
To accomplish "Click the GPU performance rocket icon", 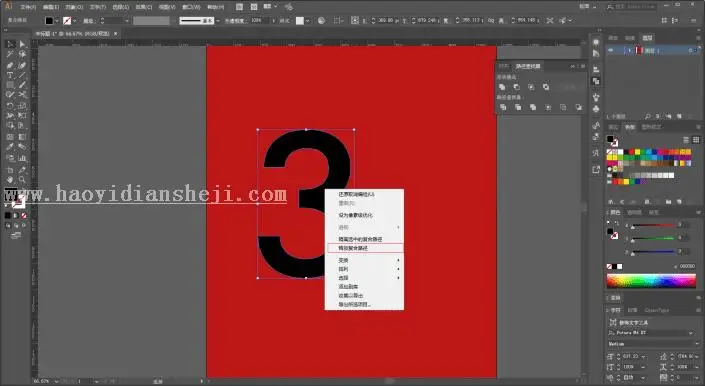I will [289, 7].
